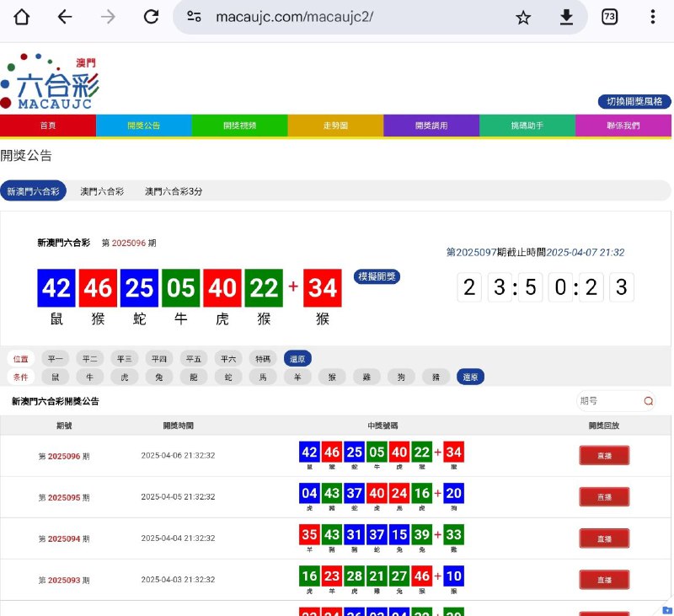The height and width of the screenshot is (616, 674).
Task: Toggle the 狗 zodiac condition filter
Action: [401, 377]
